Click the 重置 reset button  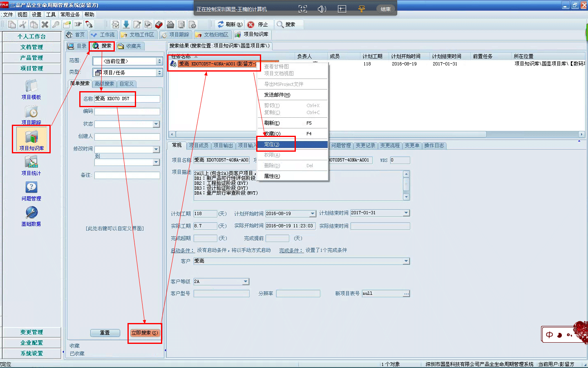click(x=105, y=333)
